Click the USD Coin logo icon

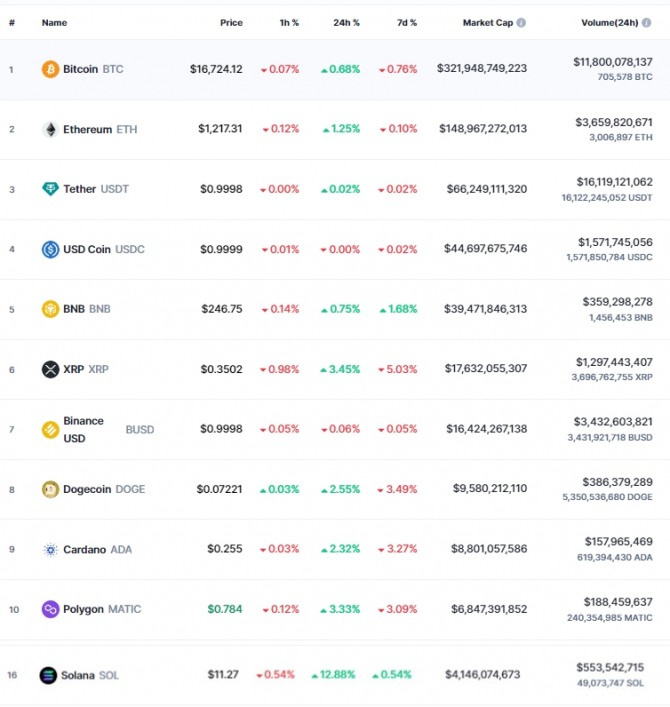tap(50, 249)
